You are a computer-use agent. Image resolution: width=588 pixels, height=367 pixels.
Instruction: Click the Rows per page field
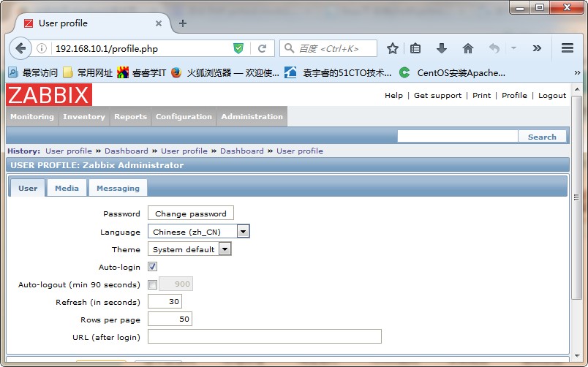170,319
